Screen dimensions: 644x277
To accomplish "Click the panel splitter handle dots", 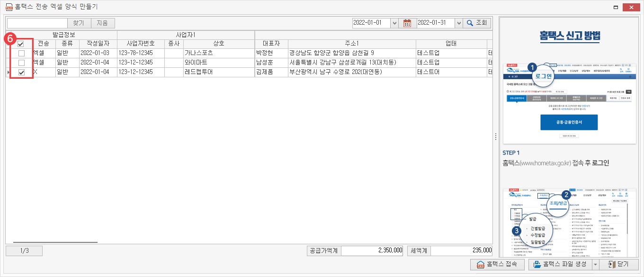I will (495, 137).
